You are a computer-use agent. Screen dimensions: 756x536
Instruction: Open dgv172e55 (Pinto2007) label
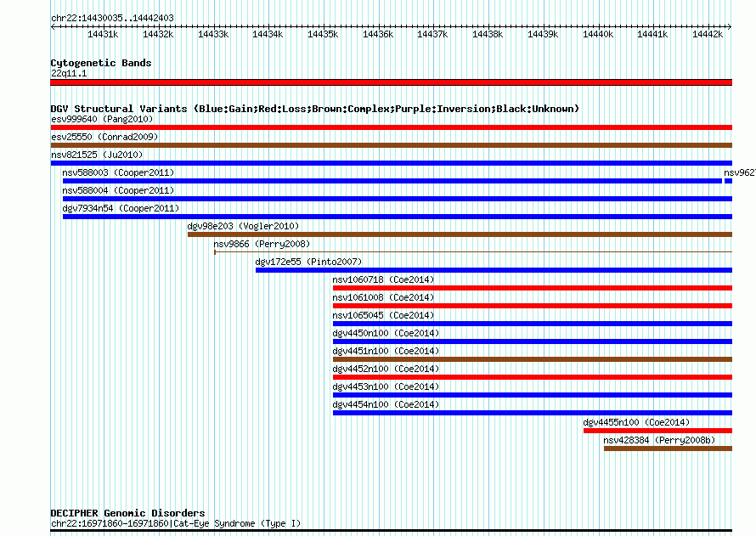click(308, 262)
